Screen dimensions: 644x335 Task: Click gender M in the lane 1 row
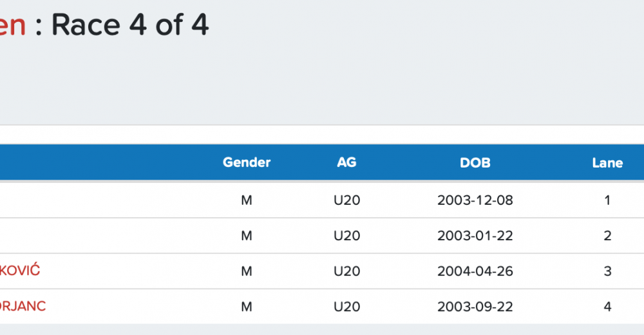pyautogui.click(x=247, y=200)
